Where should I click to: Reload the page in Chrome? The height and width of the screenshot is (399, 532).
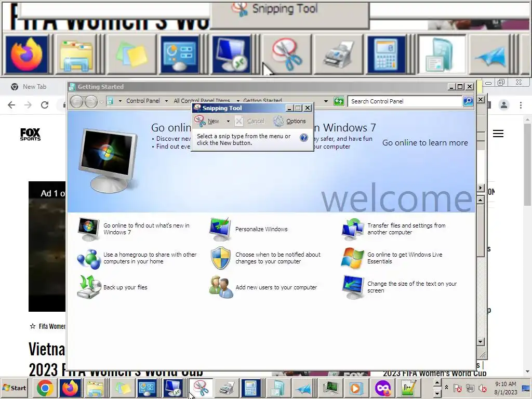coord(45,105)
